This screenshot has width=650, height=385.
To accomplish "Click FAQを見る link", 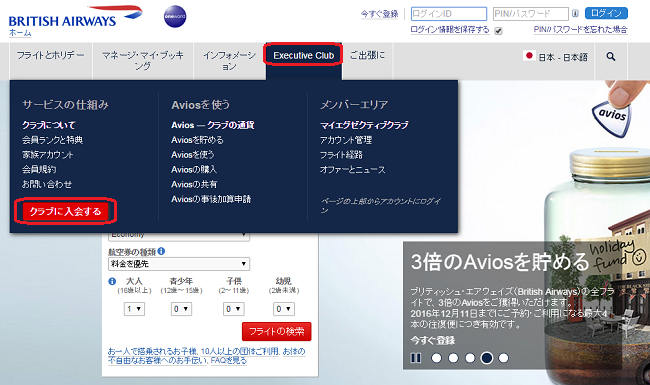I will click(228, 360).
